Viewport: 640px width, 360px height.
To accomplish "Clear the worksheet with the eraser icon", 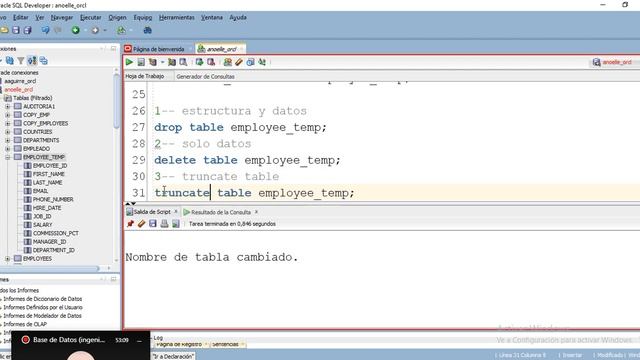I will point(239,62).
